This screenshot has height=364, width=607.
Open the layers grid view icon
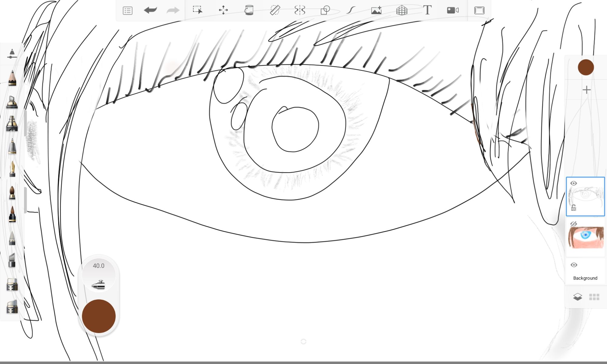click(x=594, y=297)
